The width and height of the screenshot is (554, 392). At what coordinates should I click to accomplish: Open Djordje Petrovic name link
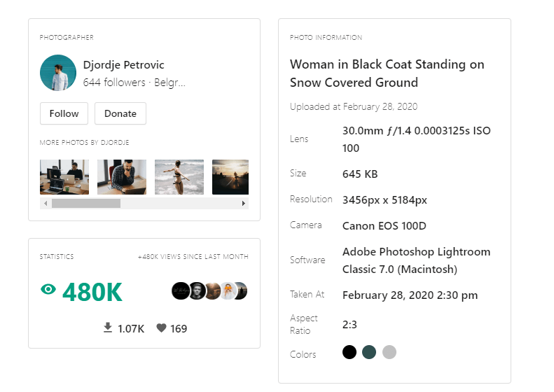point(124,65)
